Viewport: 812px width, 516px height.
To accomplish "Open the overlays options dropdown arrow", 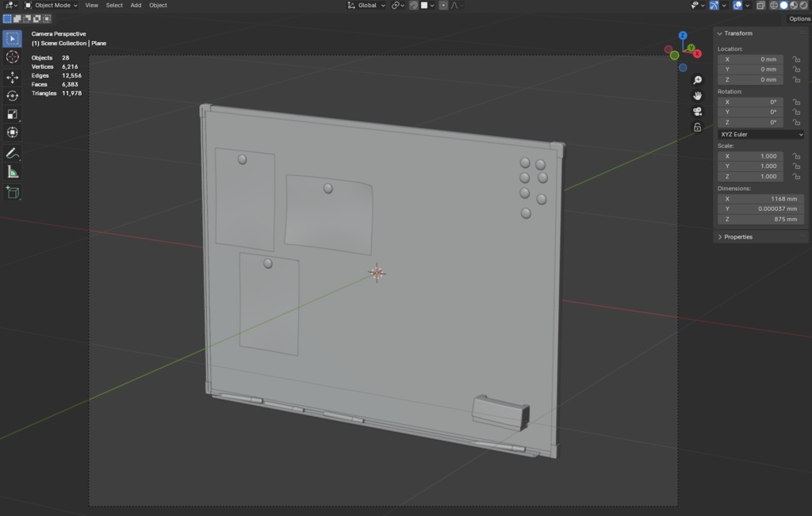I will [747, 6].
